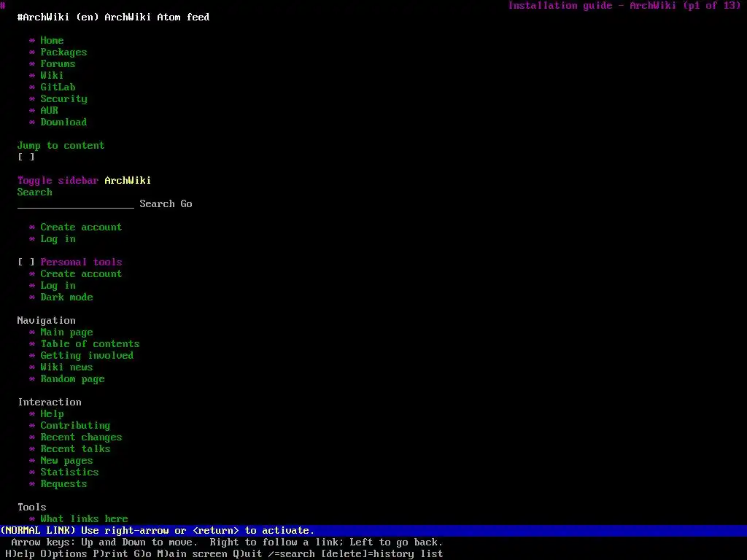The width and height of the screenshot is (747, 560).
Task: Select the Toggle sidebar link
Action: pyautogui.click(x=58, y=181)
